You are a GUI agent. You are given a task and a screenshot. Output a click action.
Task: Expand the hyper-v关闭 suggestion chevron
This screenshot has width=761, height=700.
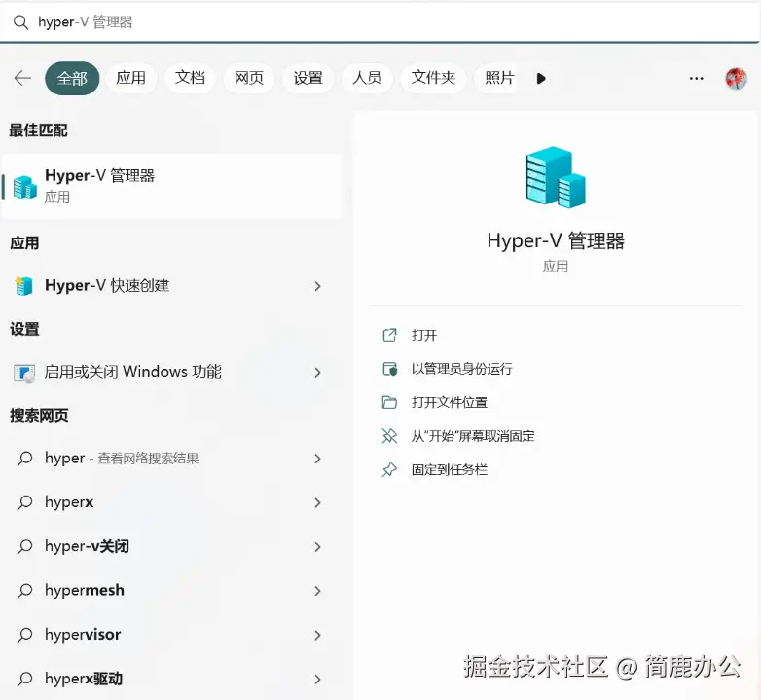pyautogui.click(x=317, y=547)
